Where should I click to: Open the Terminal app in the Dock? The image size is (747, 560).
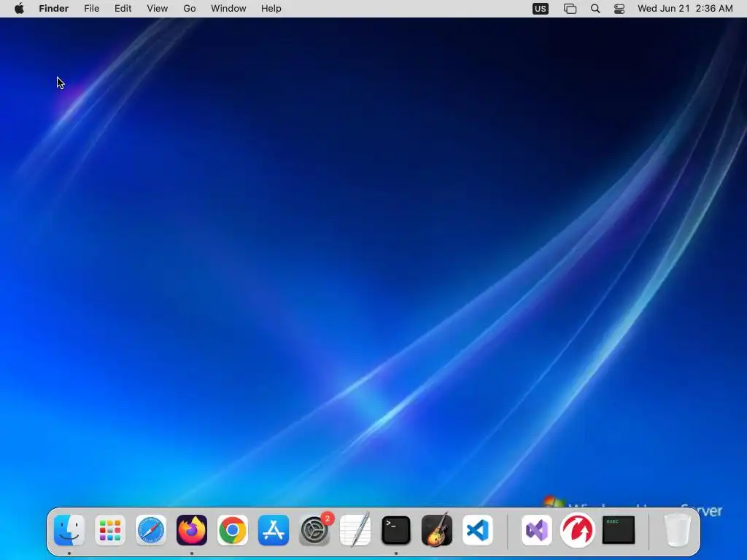tap(396, 530)
